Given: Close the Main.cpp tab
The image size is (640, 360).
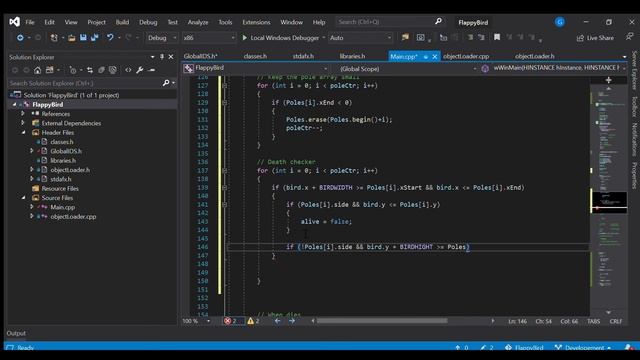Looking at the screenshot, I should pyautogui.click(x=435, y=57).
